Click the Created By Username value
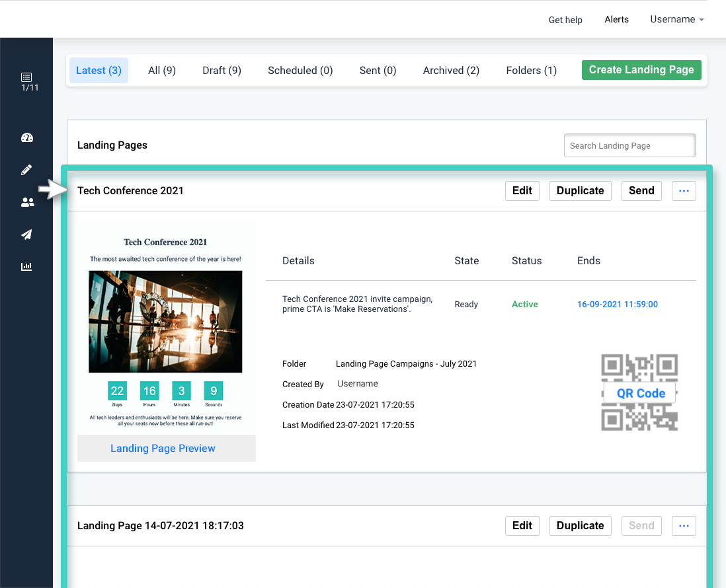The image size is (726, 588). pyautogui.click(x=358, y=384)
